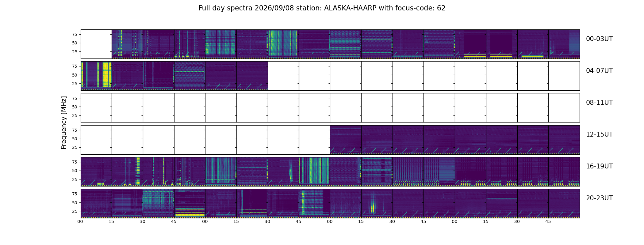Click the rightmost 45 label on the time axis
Screen dimensions: 644x245
tap(548, 221)
